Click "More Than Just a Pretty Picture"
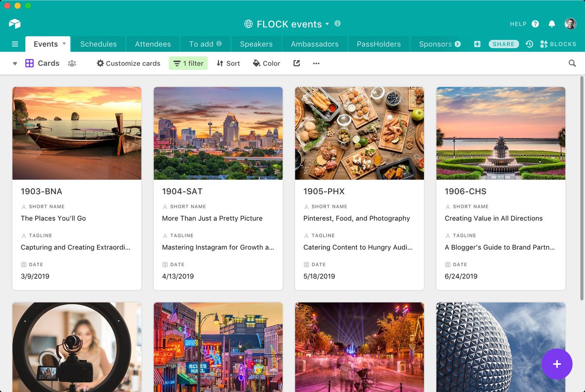 click(x=212, y=218)
